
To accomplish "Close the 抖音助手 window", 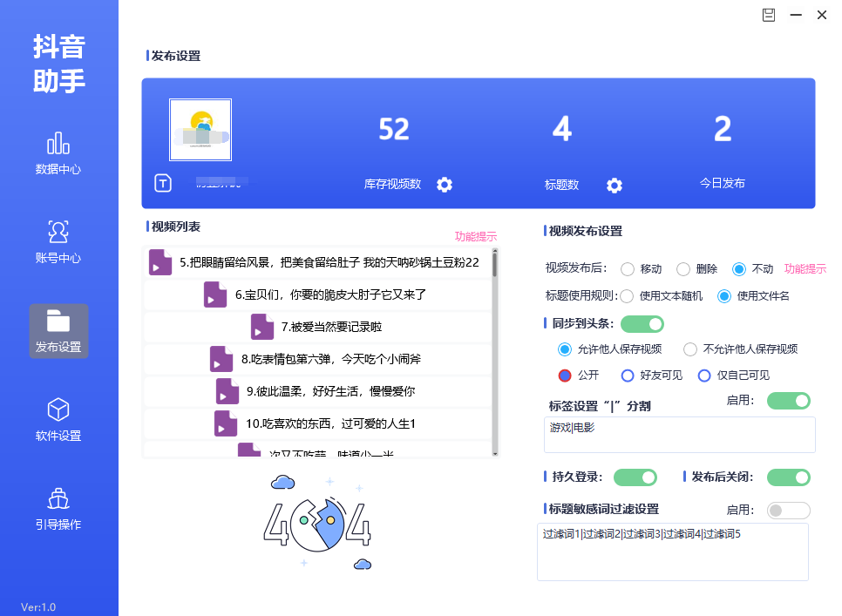I will [822, 15].
